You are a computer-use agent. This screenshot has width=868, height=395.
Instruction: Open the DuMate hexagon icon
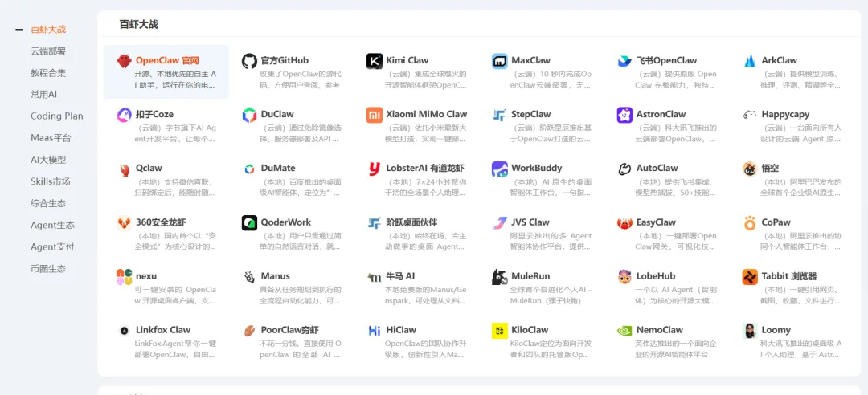pos(250,169)
